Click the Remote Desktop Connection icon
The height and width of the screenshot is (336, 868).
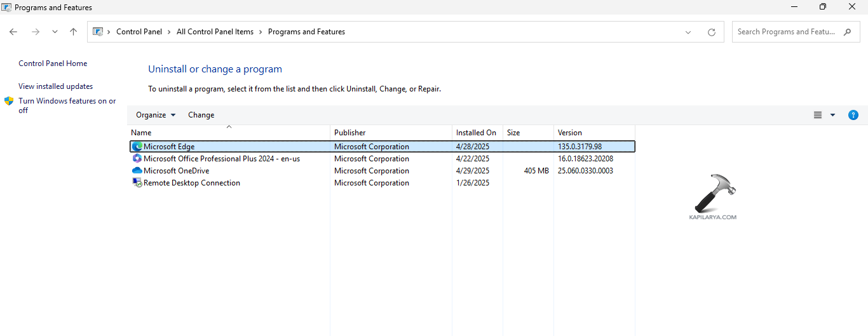click(x=137, y=183)
